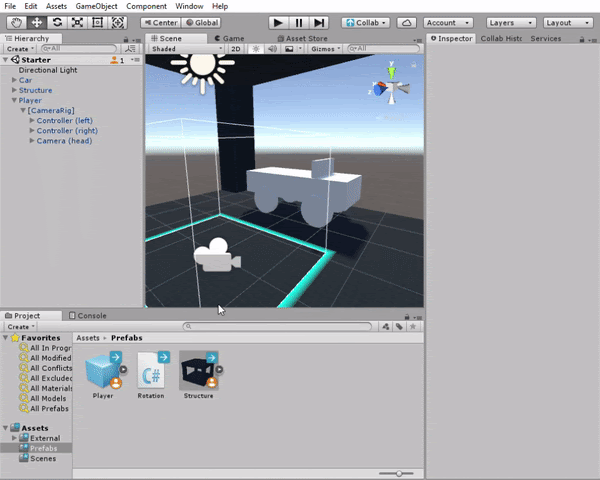
Task: Switch to the Services tab
Action: pyautogui.click(x=546, y=38)
